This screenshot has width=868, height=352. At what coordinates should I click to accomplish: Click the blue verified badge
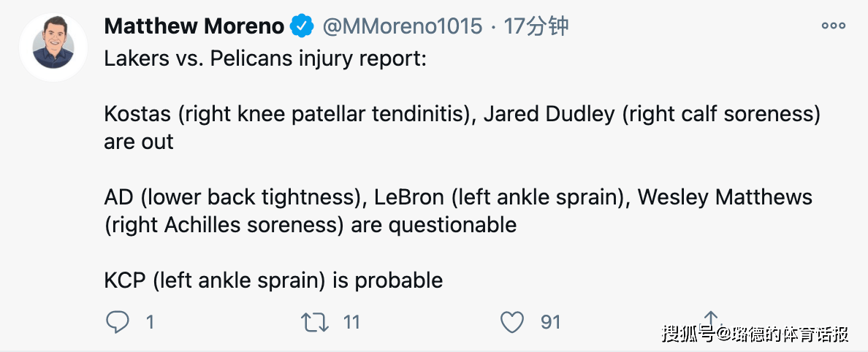tap(302, 26)
